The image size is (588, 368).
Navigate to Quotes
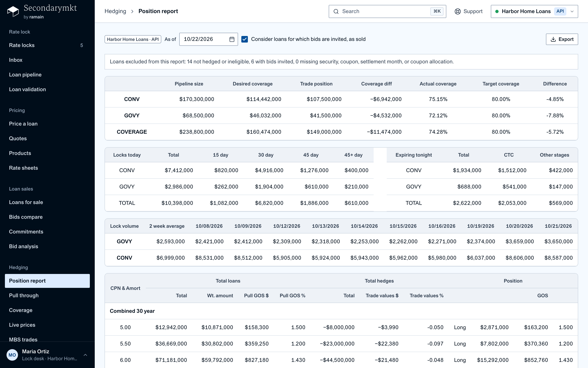pyautogui.click(x=47, y=138)
